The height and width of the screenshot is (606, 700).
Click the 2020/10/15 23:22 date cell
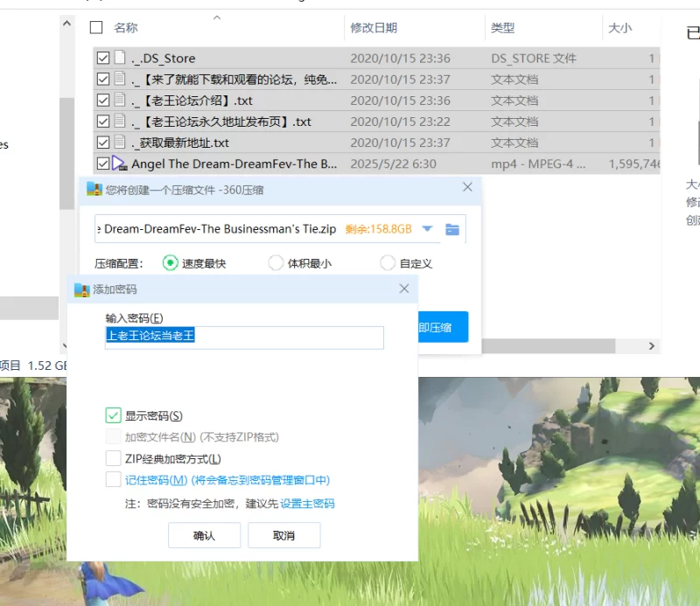pyautogui.click(x=400, y=122)
